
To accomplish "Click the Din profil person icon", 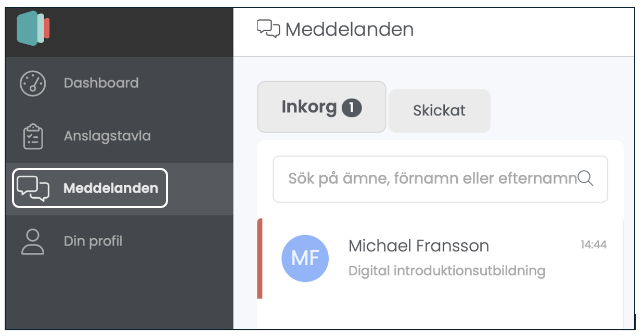I will coord(33,242).
